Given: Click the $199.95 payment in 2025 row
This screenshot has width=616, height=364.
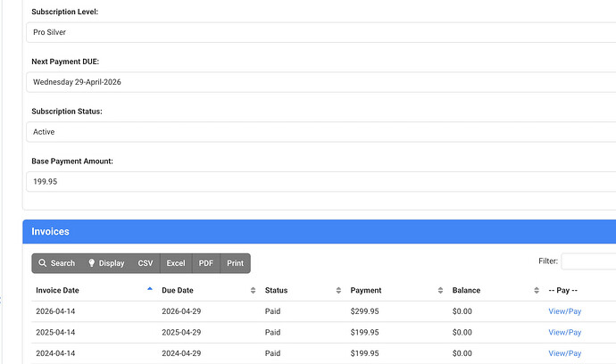Looking at the screenshot, I should click(x=364, y=333).
